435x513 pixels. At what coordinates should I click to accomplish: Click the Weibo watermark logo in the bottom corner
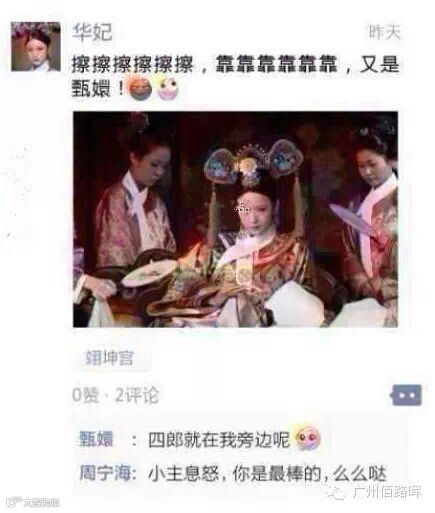[x=14, y=502]
